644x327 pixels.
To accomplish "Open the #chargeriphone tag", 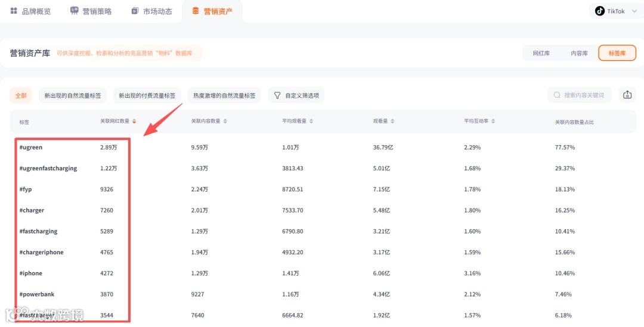I will click(41, 252).
